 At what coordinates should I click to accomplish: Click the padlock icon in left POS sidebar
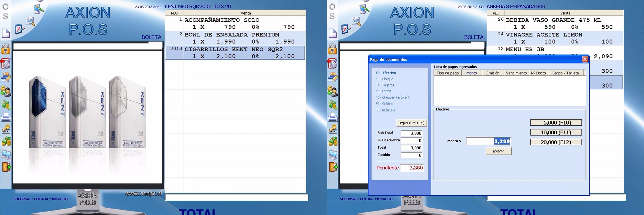[x=5, y=49]
